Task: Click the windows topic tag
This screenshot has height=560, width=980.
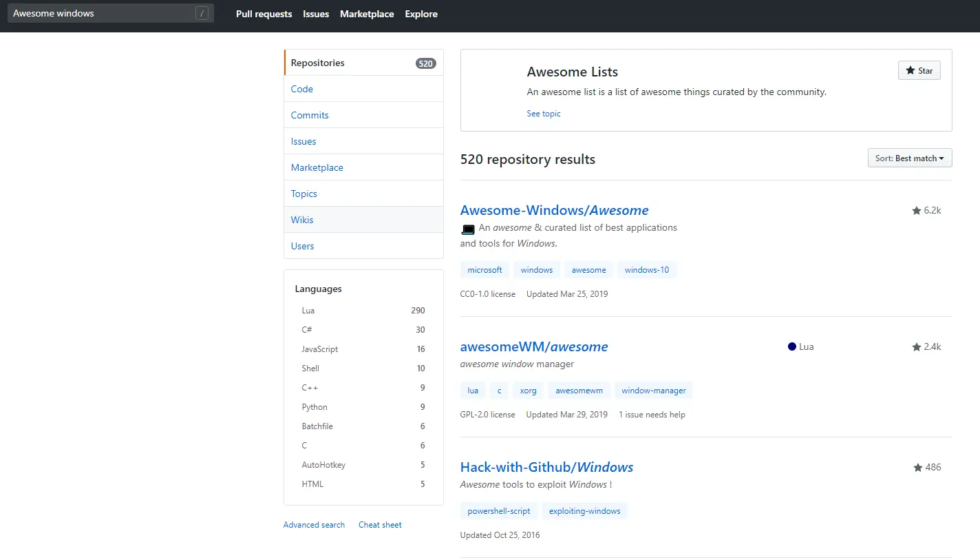Action: pyautogui.click(x=537, y=270)
